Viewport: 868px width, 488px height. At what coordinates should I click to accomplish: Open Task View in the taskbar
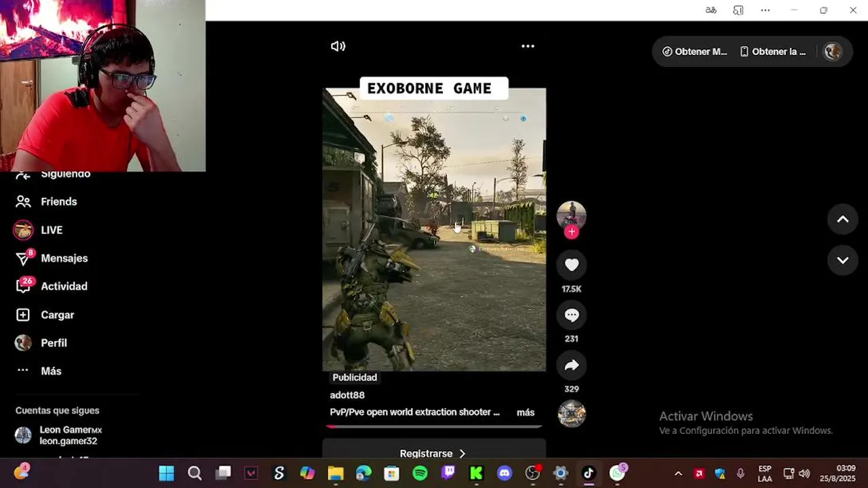pyautogui.click(x=223, y=473)
